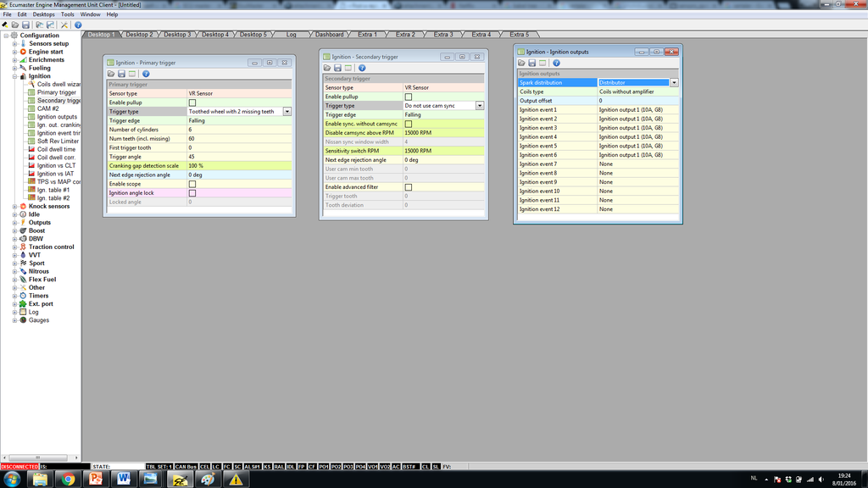Open the Tools menu
Viewport: 868px width, 488px height.
pos(67,14)
